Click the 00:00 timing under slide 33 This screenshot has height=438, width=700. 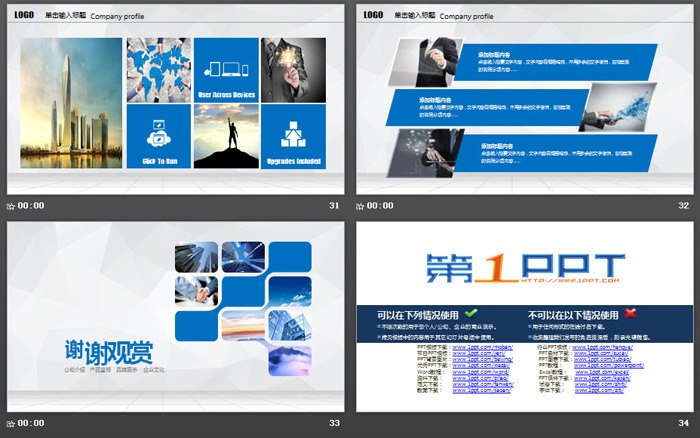(x=31, y=423)
